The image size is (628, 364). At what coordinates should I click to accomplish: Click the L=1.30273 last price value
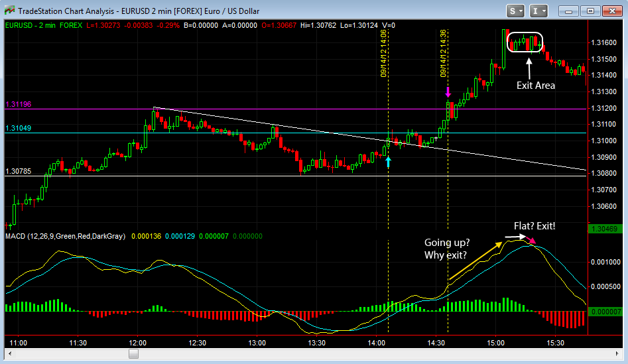tap(103, 25)
